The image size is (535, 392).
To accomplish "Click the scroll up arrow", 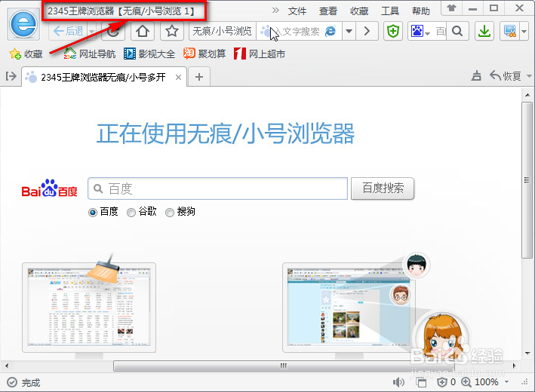I will (x=527, y=95).
